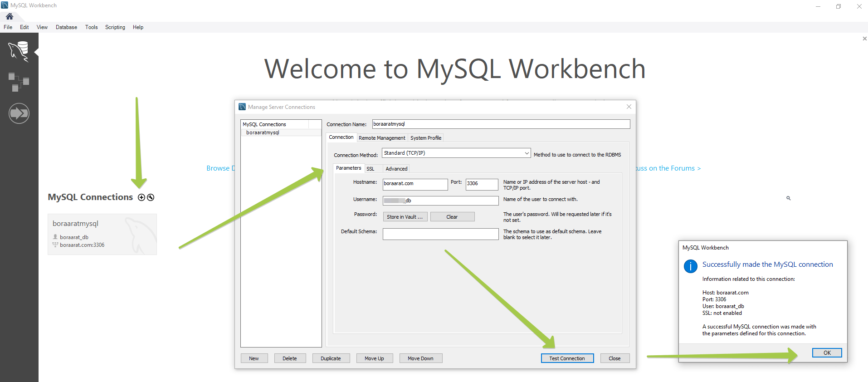868x382 pixels.
Task: Click the Test Connection button
Action: pos(567,358)
